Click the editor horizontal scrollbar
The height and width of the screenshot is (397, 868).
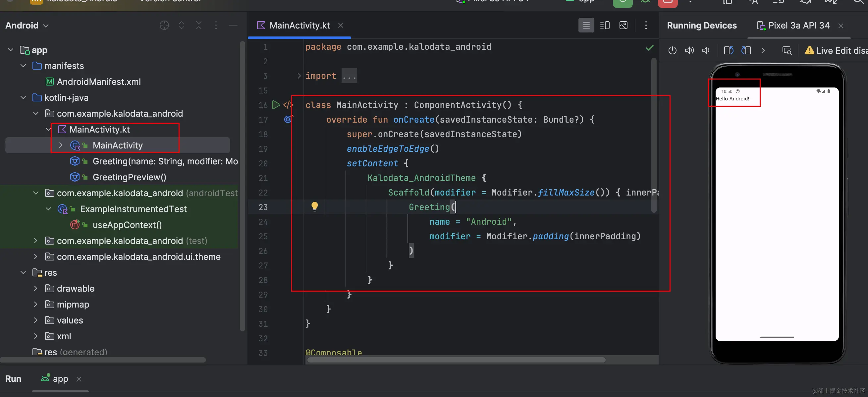pyautogui.click(x=456, y=360)
